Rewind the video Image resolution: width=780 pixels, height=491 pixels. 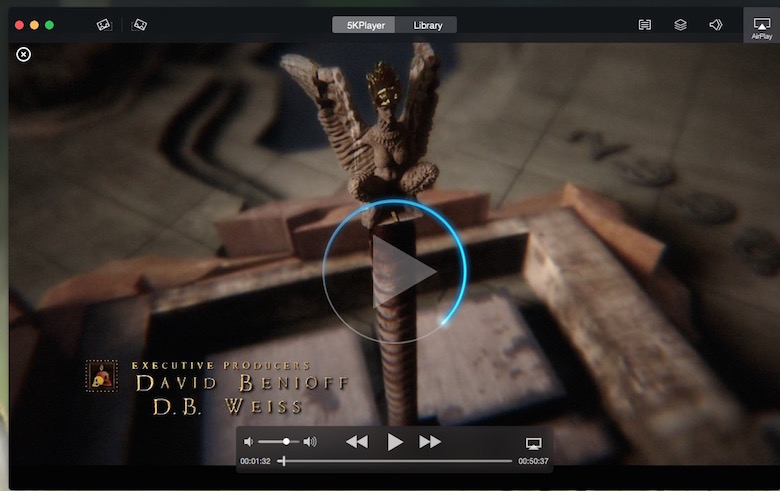tap(357, 442)
